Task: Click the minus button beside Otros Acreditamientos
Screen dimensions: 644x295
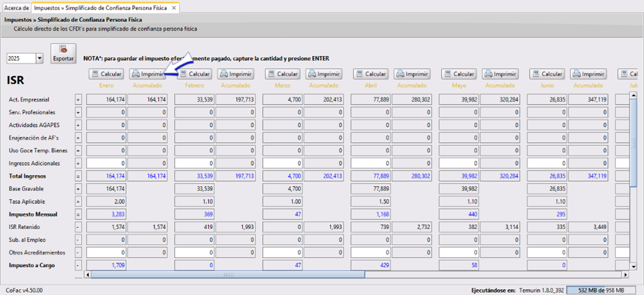Action: tap(78, 253)
